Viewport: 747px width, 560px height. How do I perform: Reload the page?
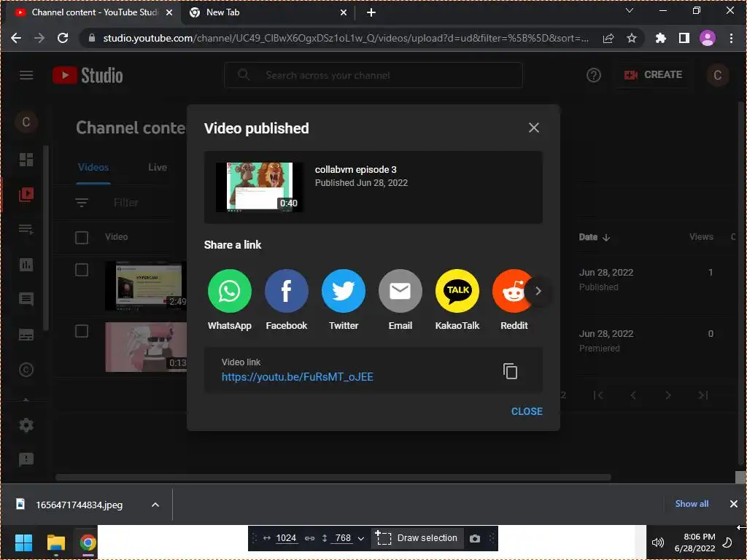(63, 38)
